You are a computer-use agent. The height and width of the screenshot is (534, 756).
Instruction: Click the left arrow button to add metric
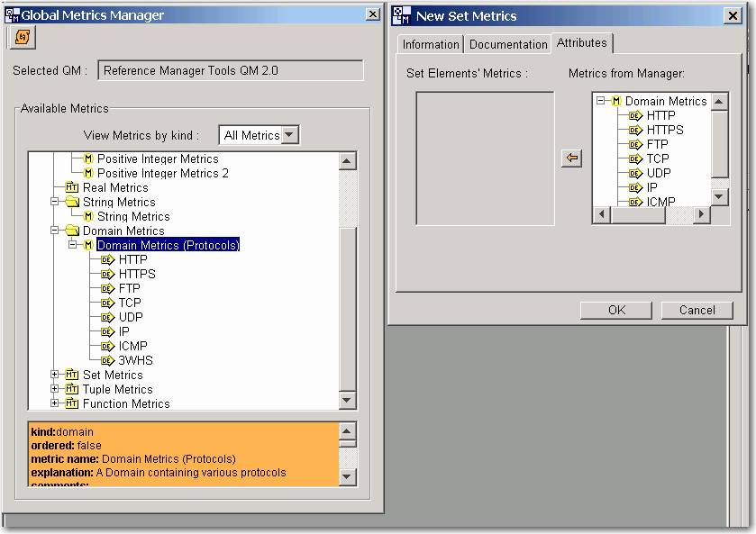[571, 158]
